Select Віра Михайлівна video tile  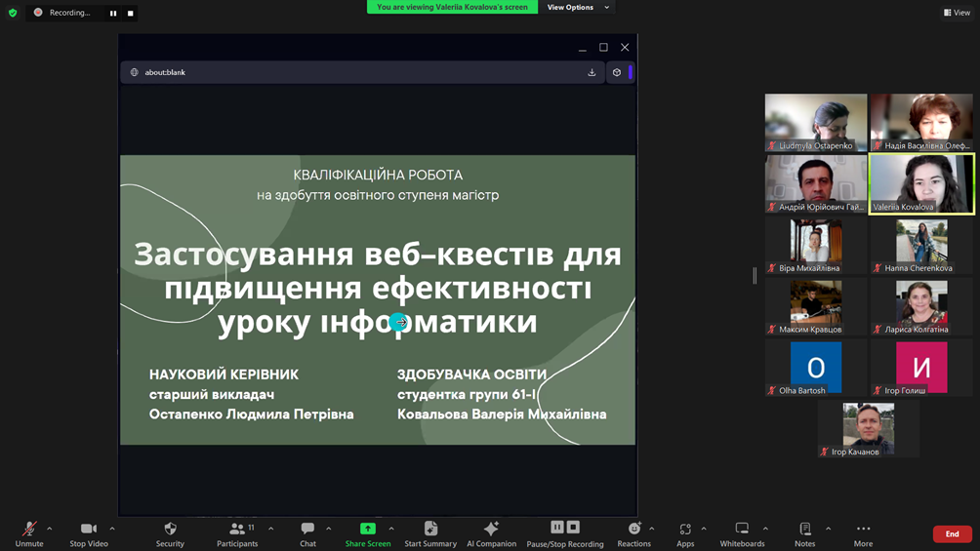[x=816, y=245]
